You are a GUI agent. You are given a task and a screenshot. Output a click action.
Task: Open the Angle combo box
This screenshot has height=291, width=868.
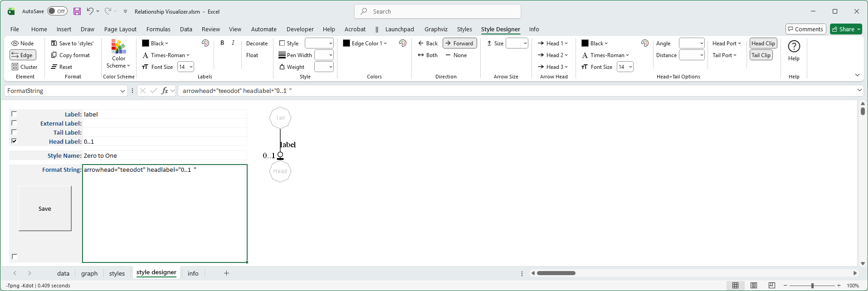702,44
